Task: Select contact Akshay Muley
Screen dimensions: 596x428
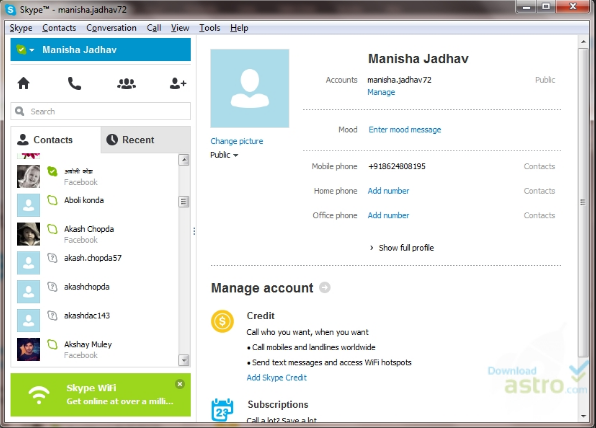Action: [x=95, y=349]
